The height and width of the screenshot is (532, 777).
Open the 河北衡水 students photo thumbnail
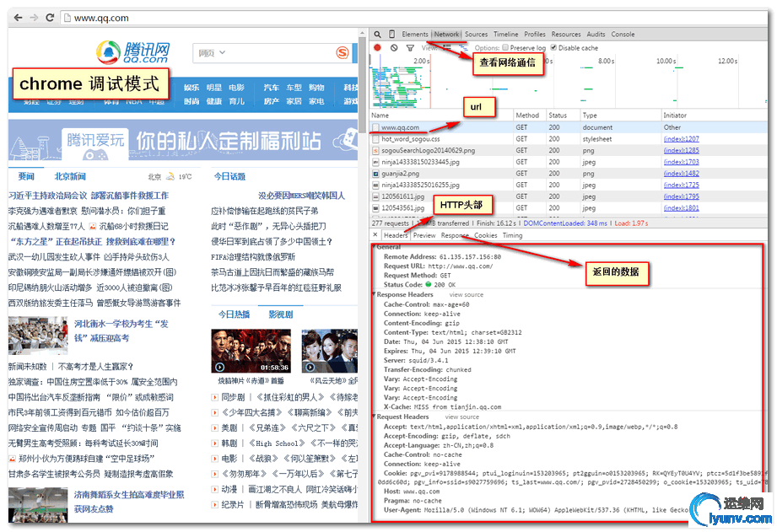point(38,336)
